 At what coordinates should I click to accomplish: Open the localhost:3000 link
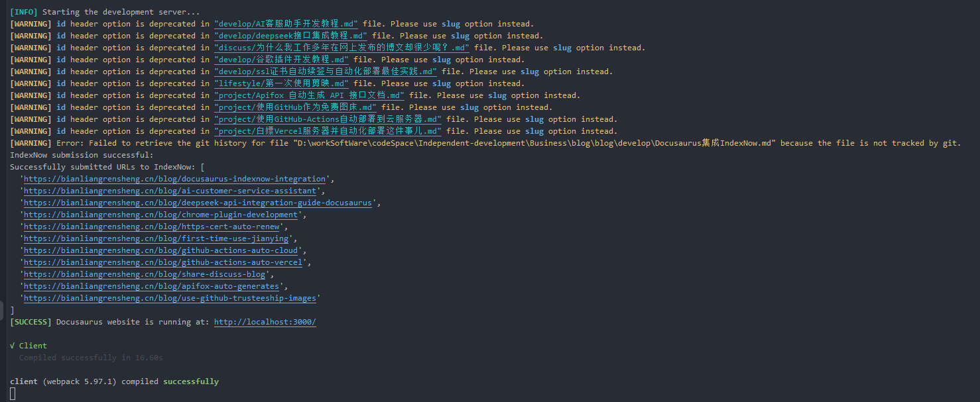[265, 322]
